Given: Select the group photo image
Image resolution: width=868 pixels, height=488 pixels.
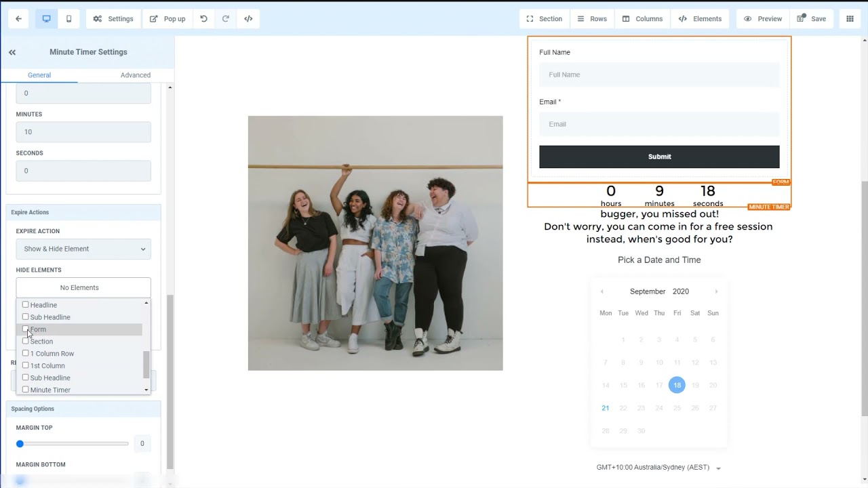Looking at the screenshot, I should pyautogui.click(x=375, y=243).
